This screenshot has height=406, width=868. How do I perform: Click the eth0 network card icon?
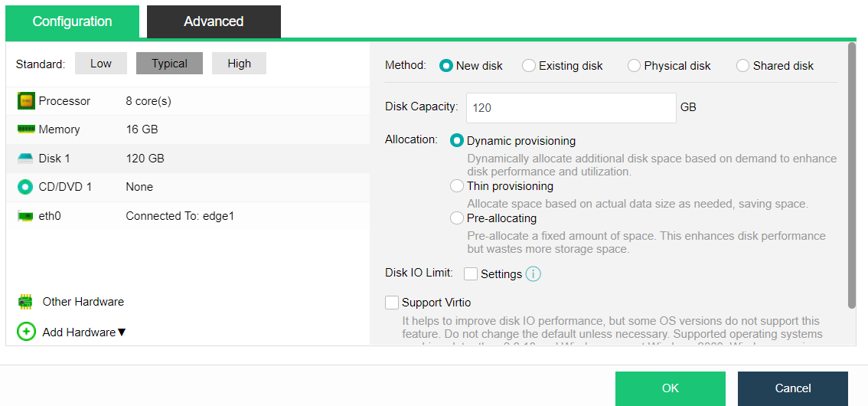pyautogui.click(x=26, y=216)
